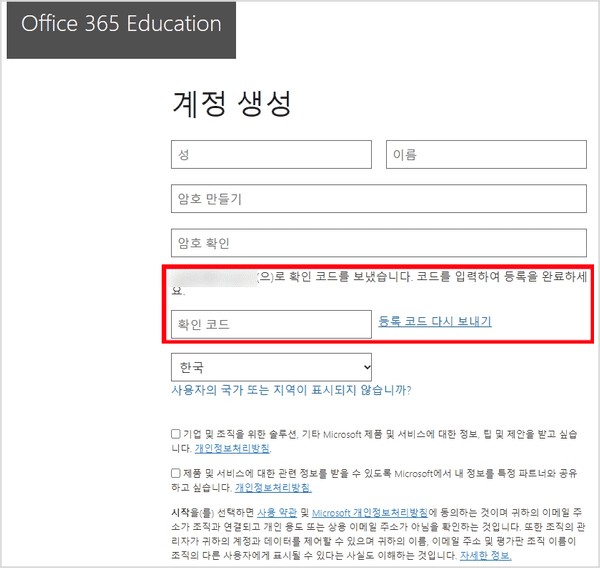Click the 성 (last name) input field
Screen dimensions: 600x568
(271, 154)
